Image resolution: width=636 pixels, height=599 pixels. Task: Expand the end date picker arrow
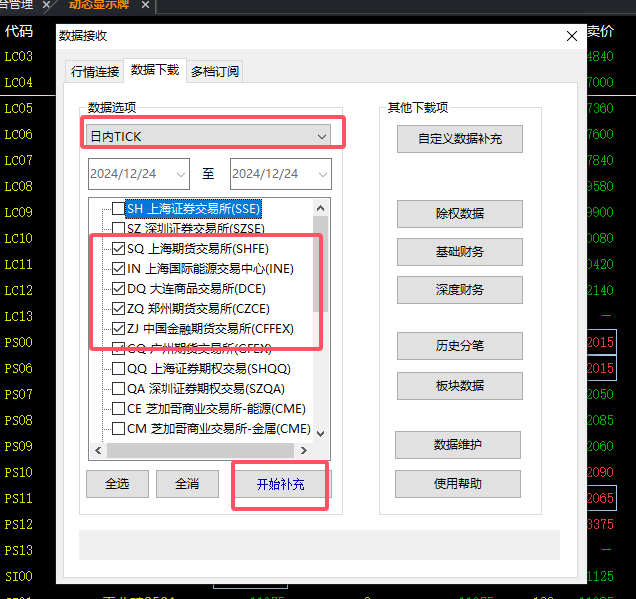(323, 174)
